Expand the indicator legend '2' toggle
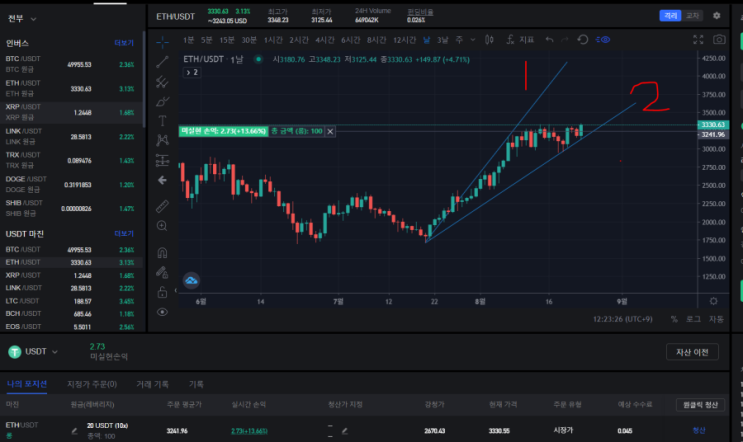Screen dimensions: 743x442 (191, 72)
